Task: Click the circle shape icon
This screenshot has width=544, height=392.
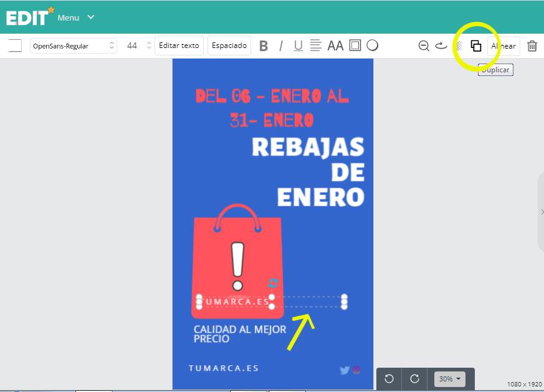Action: (372, 45)
